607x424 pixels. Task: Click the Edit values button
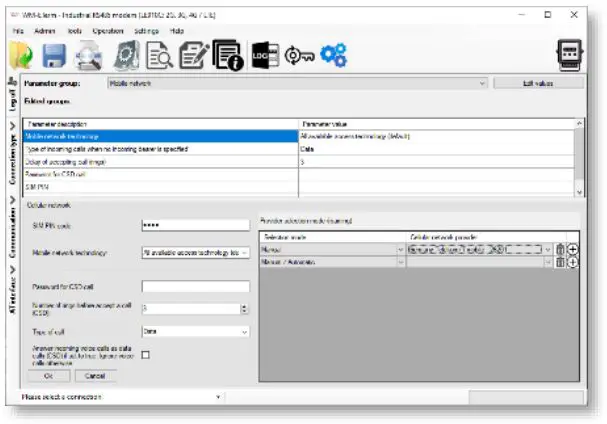coord(538,83)
